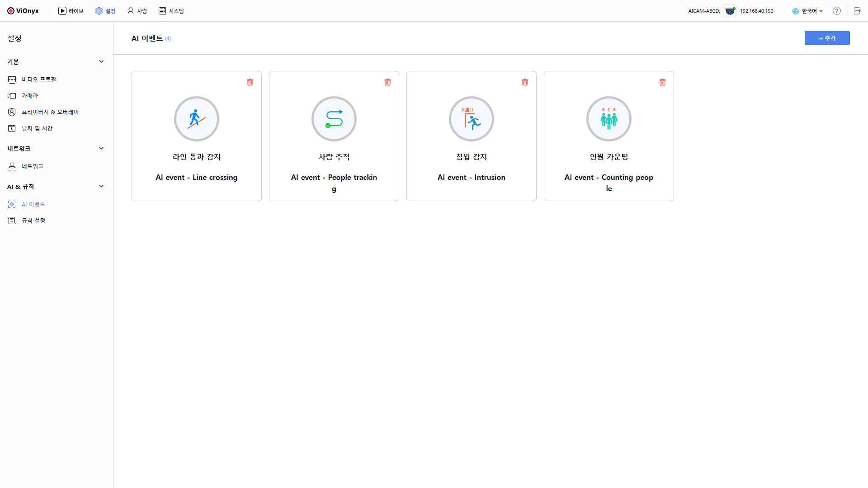Switch to the 라이브 tab
868x488 pixels.
coord(71,11)
